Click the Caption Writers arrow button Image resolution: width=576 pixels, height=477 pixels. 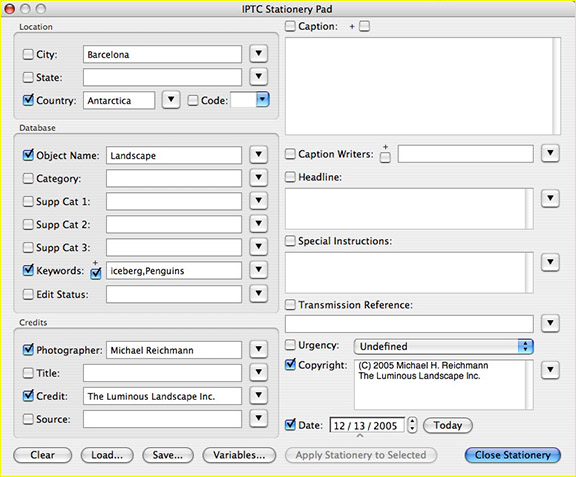[x=550, y=153]
